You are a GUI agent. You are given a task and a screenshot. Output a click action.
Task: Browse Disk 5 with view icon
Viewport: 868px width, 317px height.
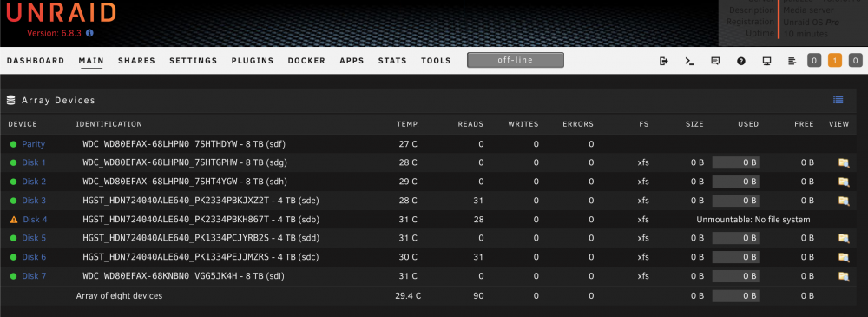pos(843,238)
